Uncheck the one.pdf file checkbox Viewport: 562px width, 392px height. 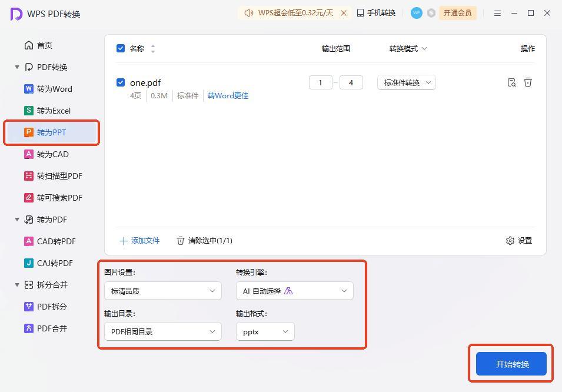pyautogui.click(x=121, y=82)
